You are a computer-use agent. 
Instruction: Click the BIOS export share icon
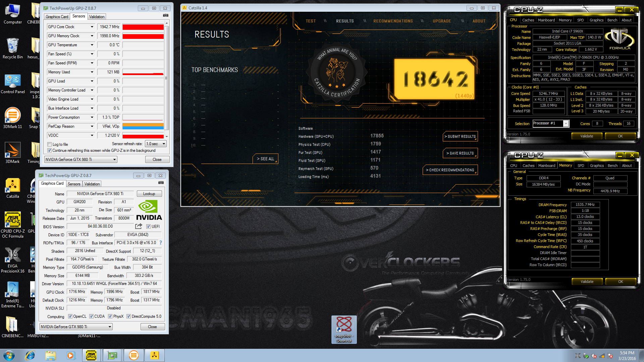pos(139,226)
